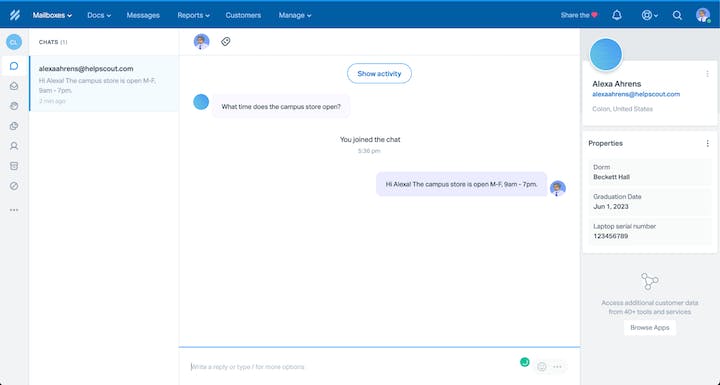This screenshot has width=720, height=385.
Task: Click the CL mailbox avatar in sidebar
Action: click(14, 42)
